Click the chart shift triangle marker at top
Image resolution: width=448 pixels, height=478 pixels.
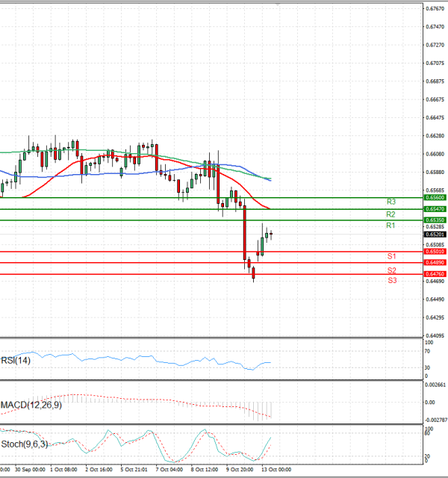(279, 4)
